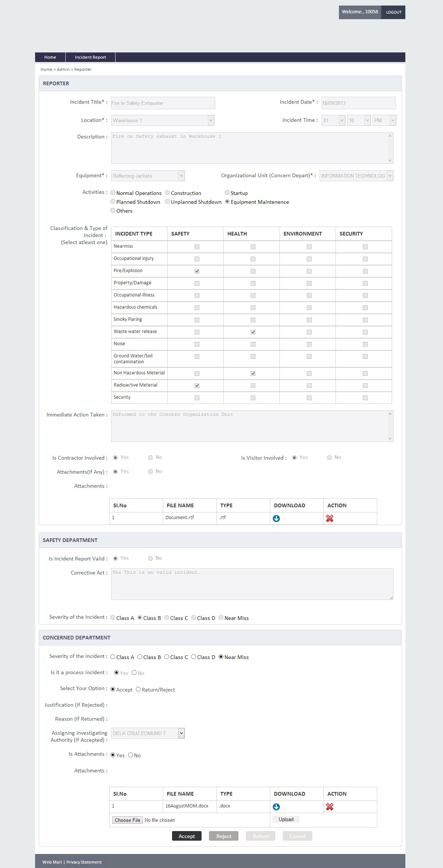Screen dimensions: 443x868
Task: Click the Choose File button
Action: 127,820
